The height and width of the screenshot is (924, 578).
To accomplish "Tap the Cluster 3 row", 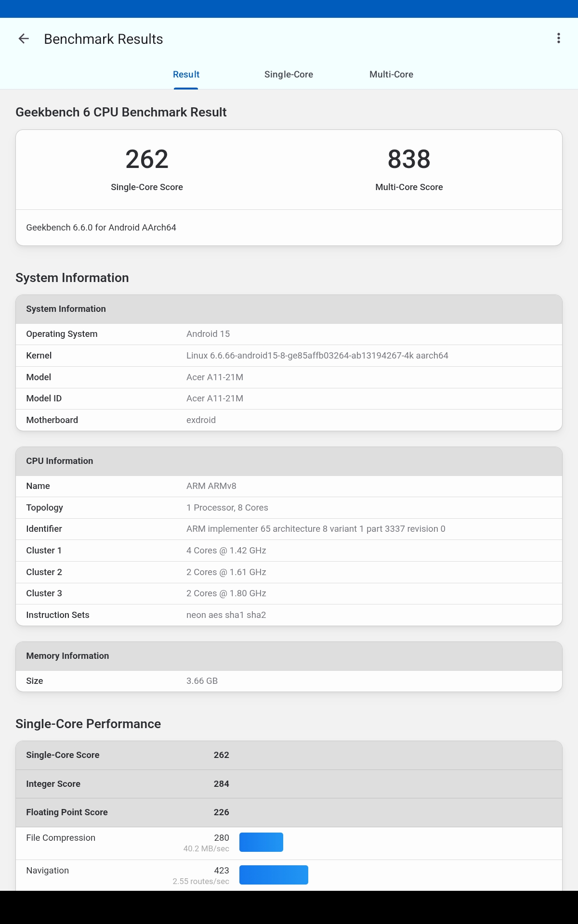I will 289,593.
